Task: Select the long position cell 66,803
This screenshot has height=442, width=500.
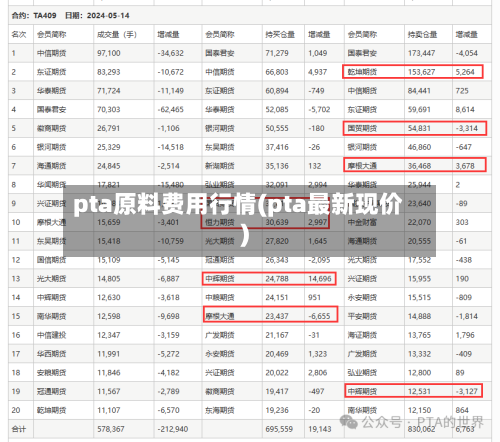Action: click(x=277, y=72)
